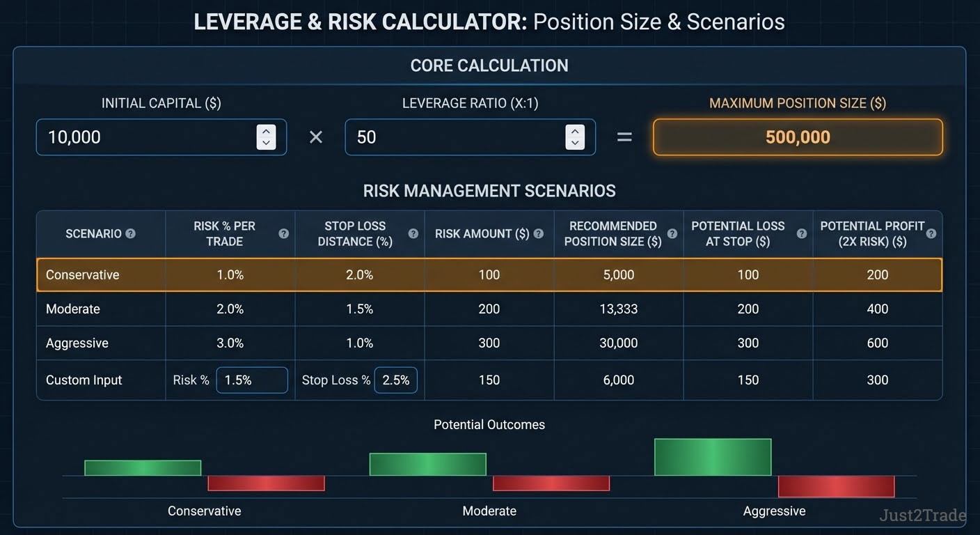Show help for Potential Profit column
This screenshot has height=535, width=980.
pyautogui.click(x=931, y=234)
